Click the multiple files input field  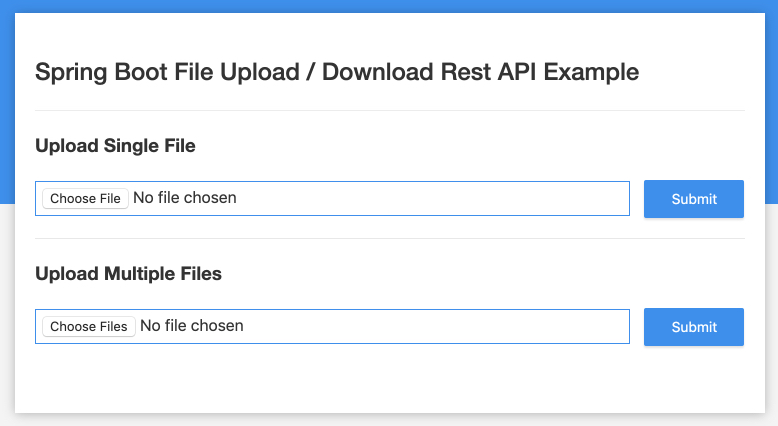[332, 326]
